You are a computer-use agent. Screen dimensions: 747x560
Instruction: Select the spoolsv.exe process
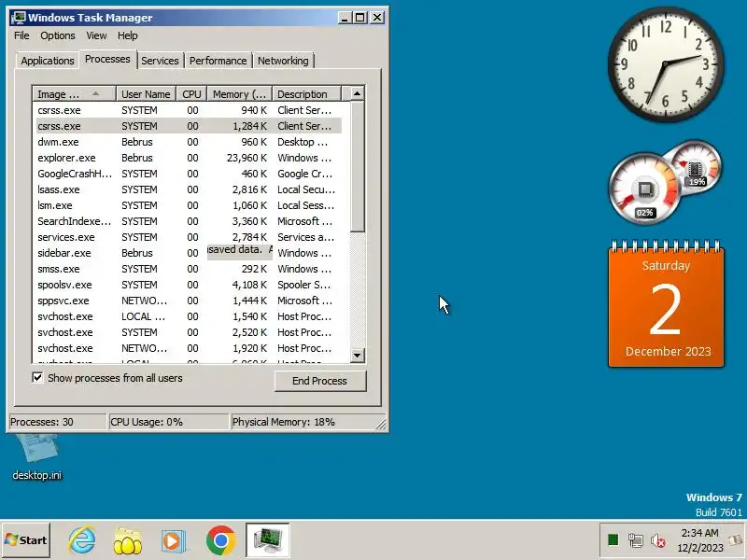click(x=188, y=285)
